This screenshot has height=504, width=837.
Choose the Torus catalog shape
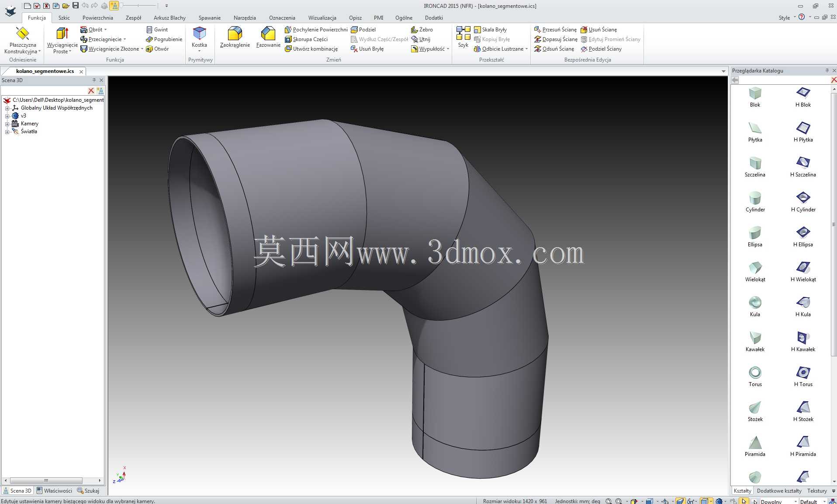(x=755, y=376)
